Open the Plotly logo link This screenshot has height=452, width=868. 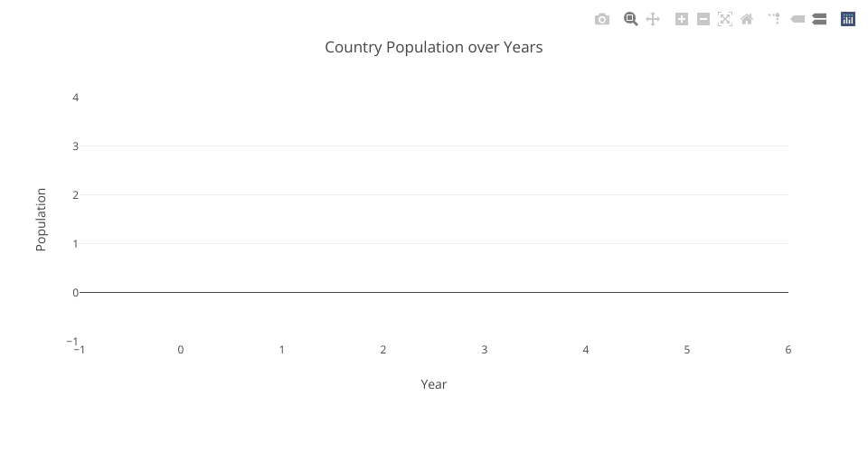coord(848,19)
